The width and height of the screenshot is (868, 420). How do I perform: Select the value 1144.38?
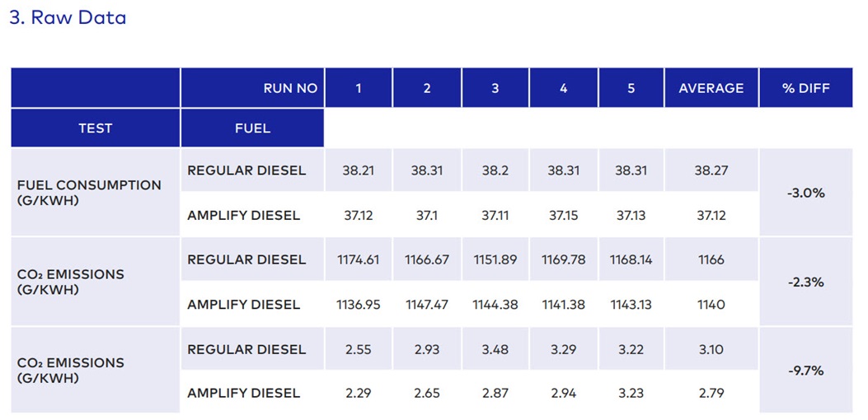point(495,304)
